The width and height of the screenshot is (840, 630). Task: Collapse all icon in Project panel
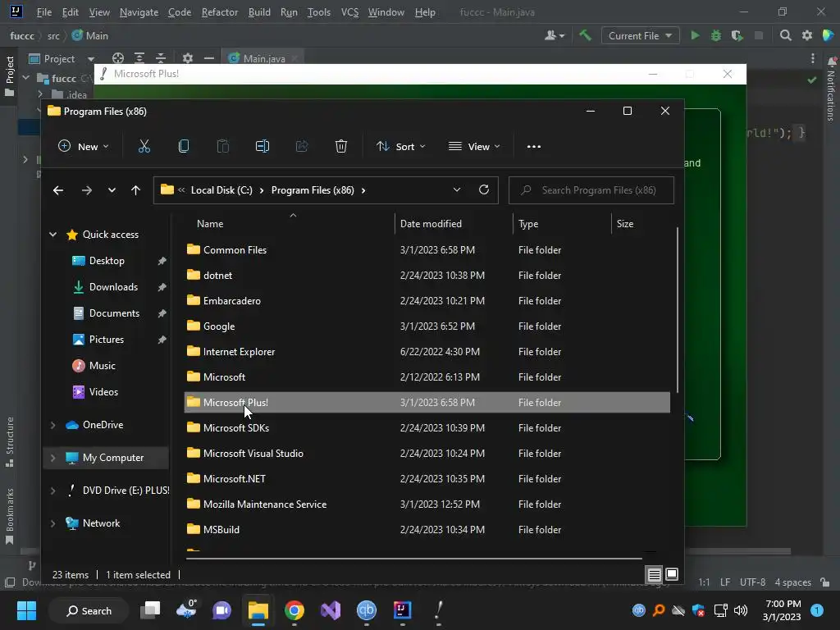[x=160, y=58]
